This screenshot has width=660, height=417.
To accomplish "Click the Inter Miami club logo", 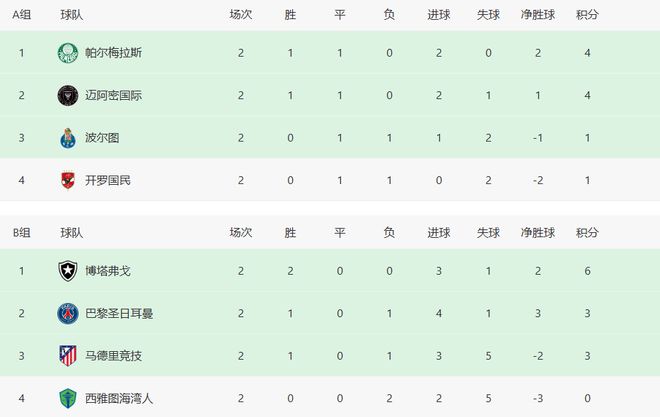I will click(x=67, y=96).
